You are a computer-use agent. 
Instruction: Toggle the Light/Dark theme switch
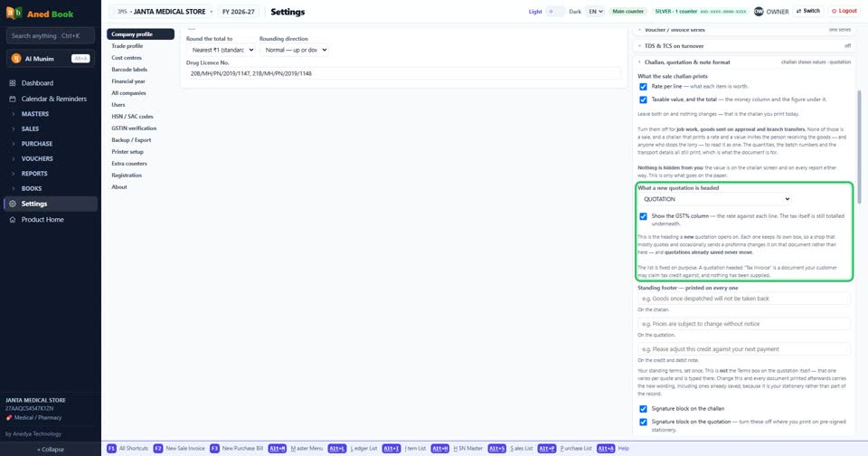coord(555,11)
